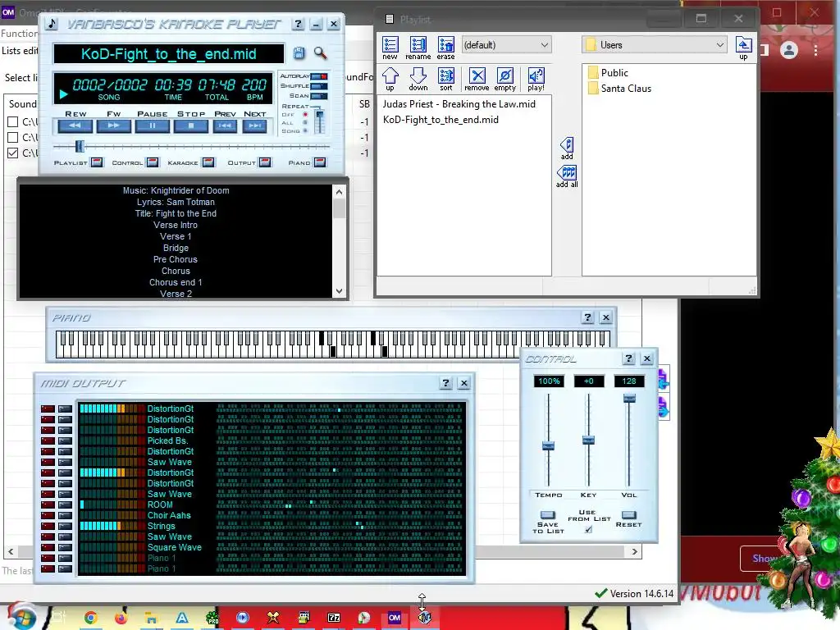Click the rename playlist icon
Screen dimensions: 840x630
tap(418, 48)
